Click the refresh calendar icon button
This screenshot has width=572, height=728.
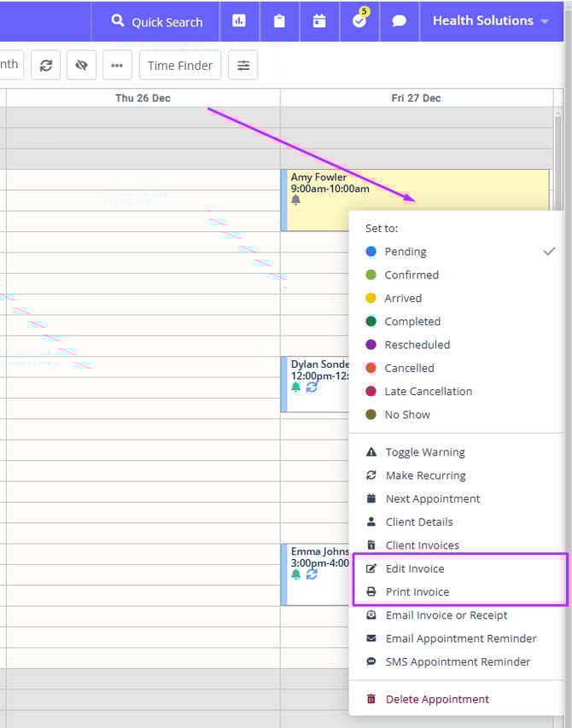click(45, 65)
